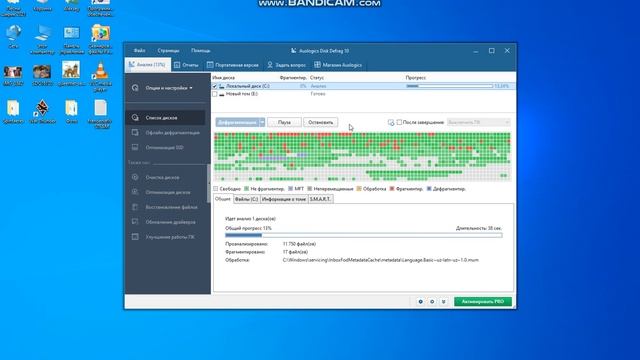Click the disk cluster map grid
Image resolution: width=640 pixels, height=360 pixels.
click(362, 157)
